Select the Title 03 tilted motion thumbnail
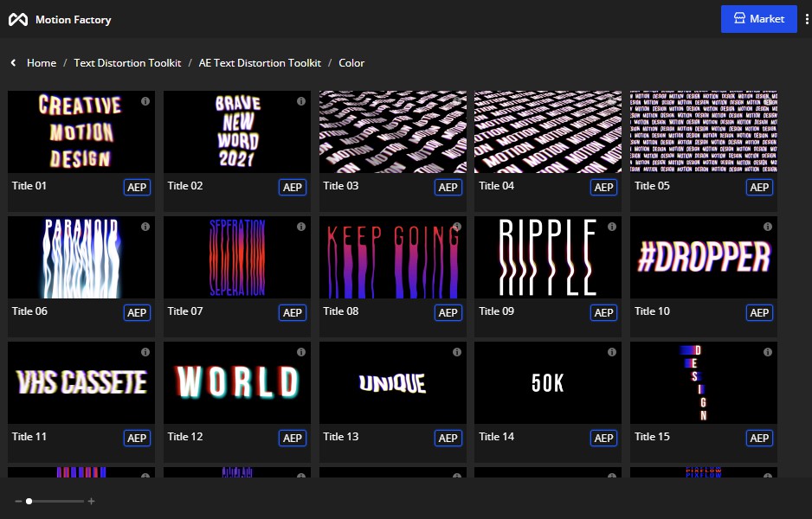 click(x=393, y=132)
